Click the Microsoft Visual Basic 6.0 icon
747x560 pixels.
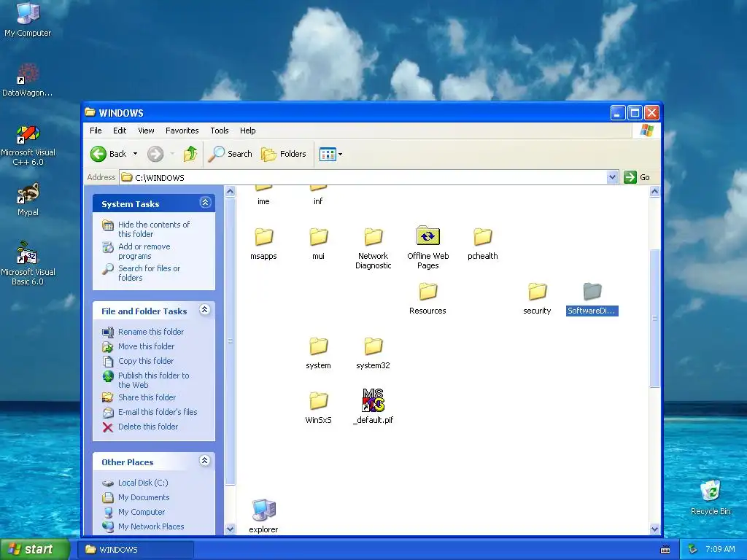(x=28, y=264)
